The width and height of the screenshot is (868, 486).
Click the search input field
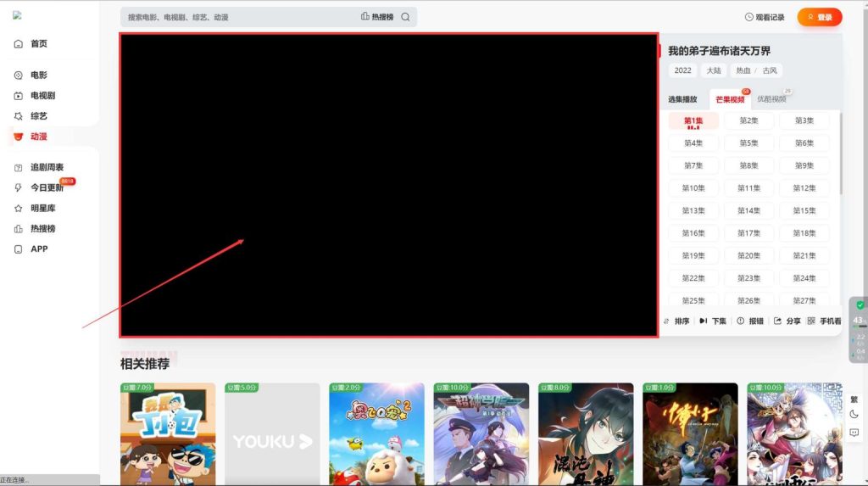coord(237,17)
